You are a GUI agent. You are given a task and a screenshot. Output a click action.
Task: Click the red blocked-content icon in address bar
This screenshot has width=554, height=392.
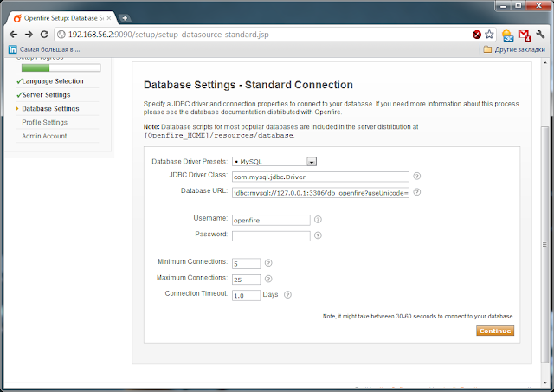click(477, 35)
